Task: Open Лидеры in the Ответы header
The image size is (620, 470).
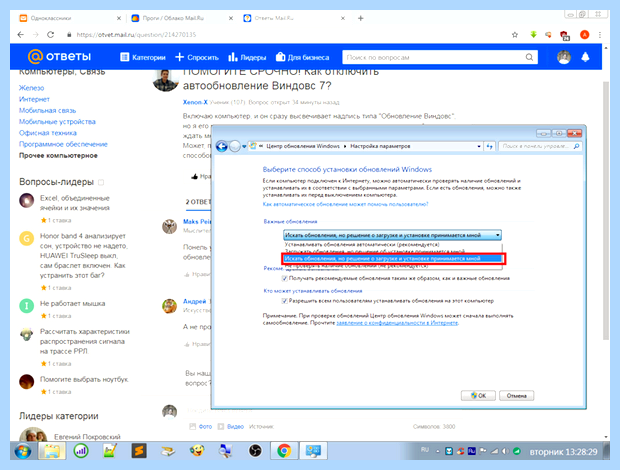Action: tap(247, 57)
